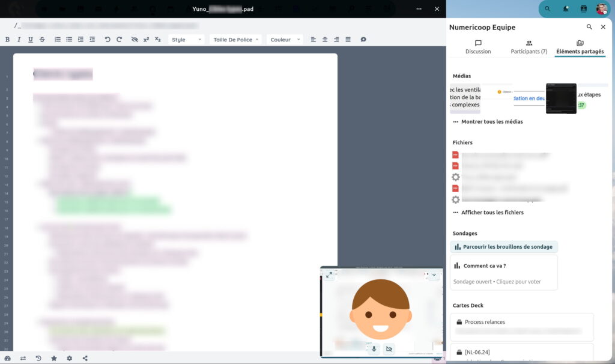Viewport: 615px width, 364px height.
Task: Click the import/export arrows icon
Action: [x=23, y=358]
